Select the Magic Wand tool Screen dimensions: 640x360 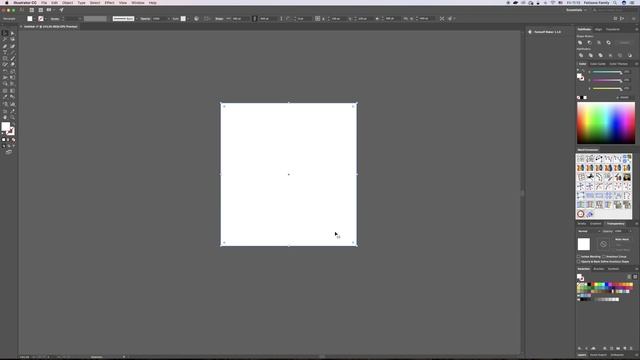[5, 40]
